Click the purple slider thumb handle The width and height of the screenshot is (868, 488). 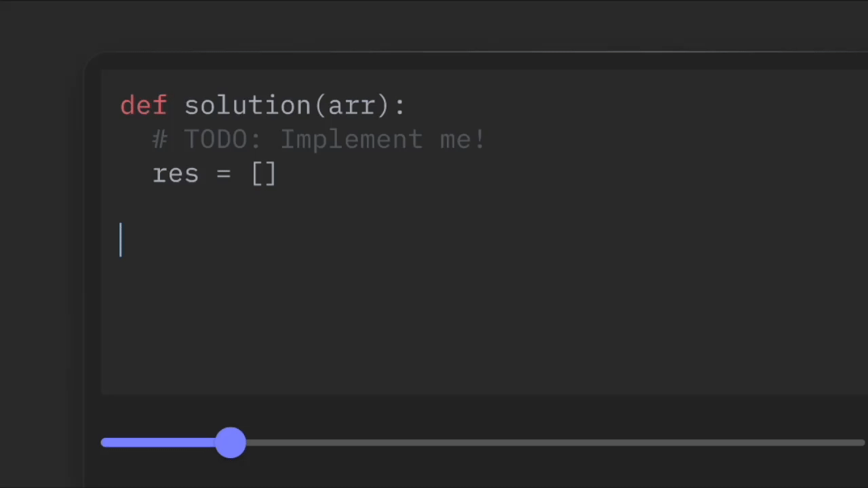[231, 443]
